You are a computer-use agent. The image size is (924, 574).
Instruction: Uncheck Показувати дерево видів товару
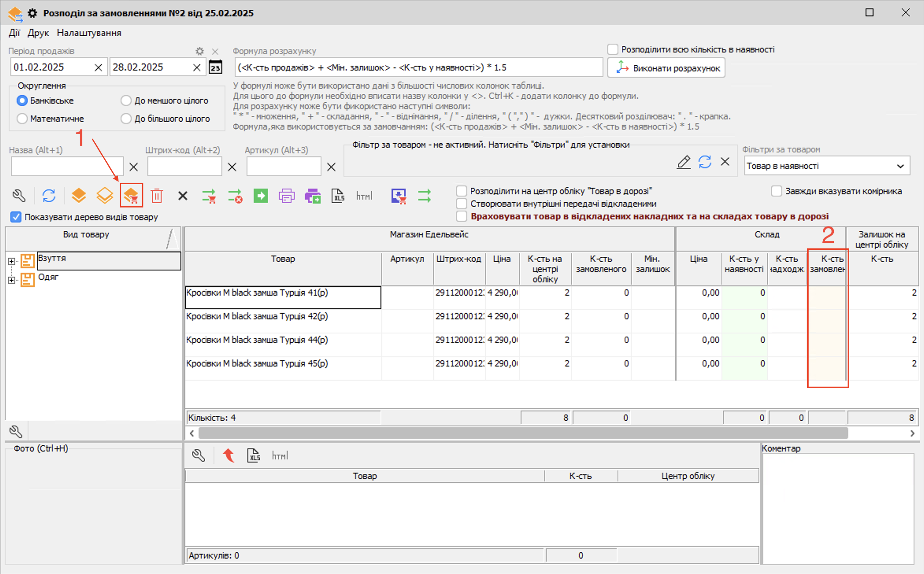pyautogui.click(x=16, y=217)
